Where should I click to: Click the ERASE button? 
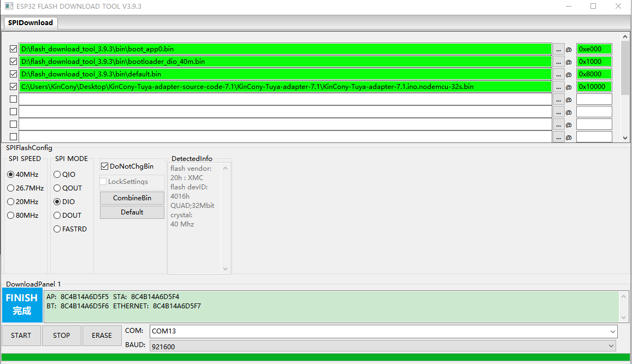click(102, 336)
